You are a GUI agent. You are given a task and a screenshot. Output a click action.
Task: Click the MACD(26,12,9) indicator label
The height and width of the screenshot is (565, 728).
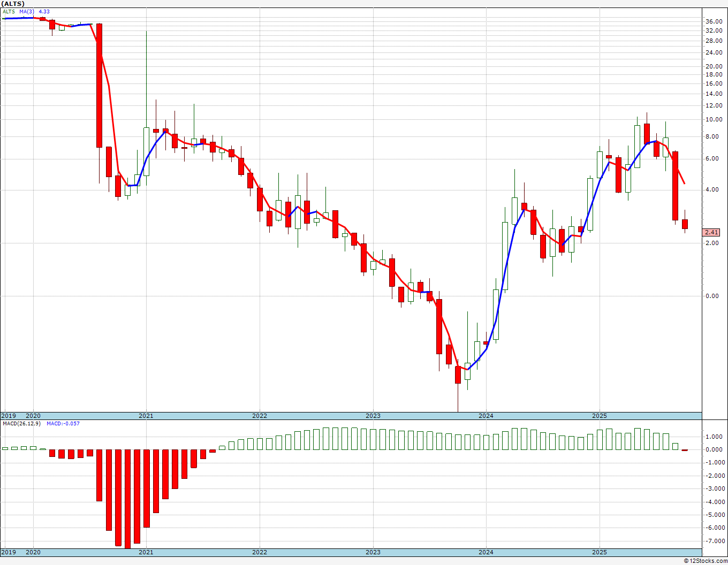[x=20, y=423]
